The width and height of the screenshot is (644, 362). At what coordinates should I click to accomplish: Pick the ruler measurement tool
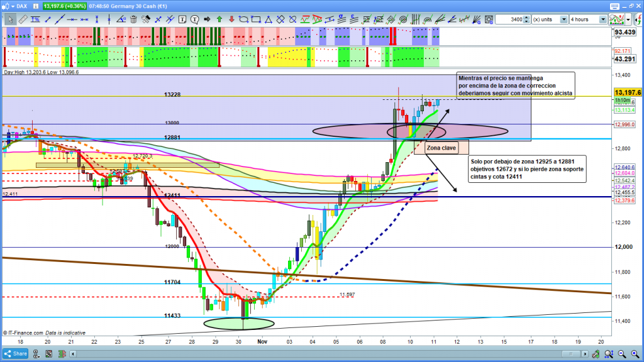(x=23, y=19)
